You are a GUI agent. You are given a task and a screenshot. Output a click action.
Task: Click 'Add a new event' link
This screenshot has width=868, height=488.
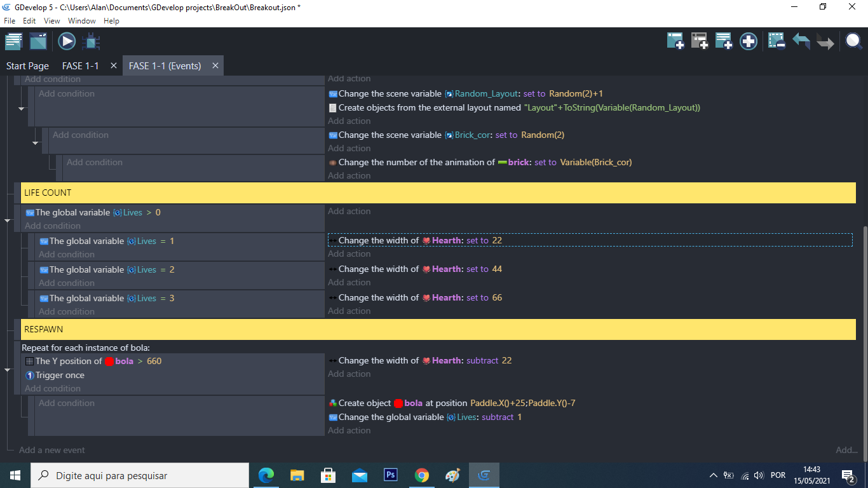(x=52, y=450)
